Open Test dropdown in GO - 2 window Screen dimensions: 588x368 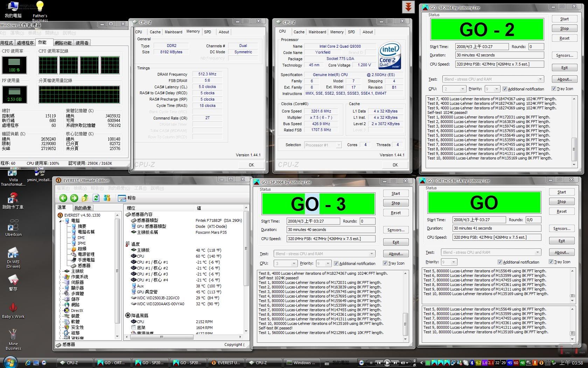(493, 79)
